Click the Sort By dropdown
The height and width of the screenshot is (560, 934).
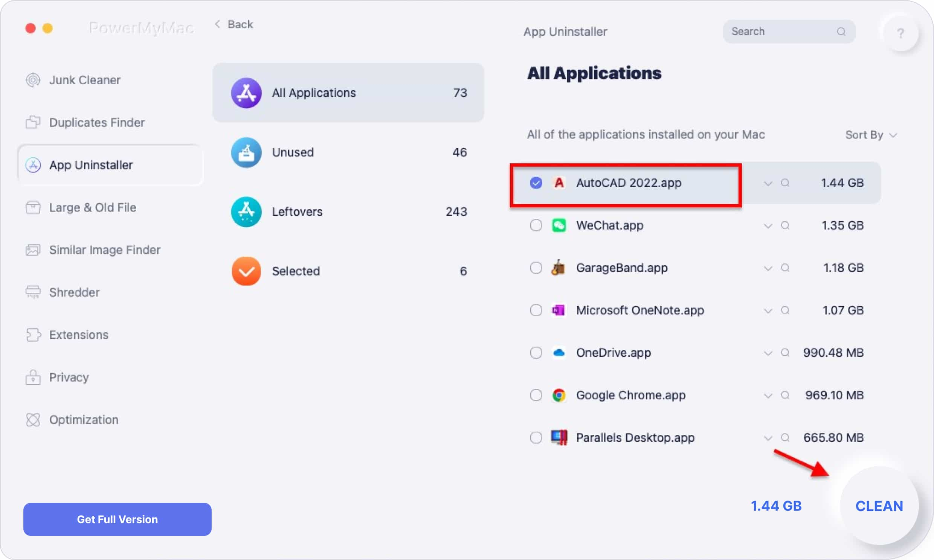point(870,135)
